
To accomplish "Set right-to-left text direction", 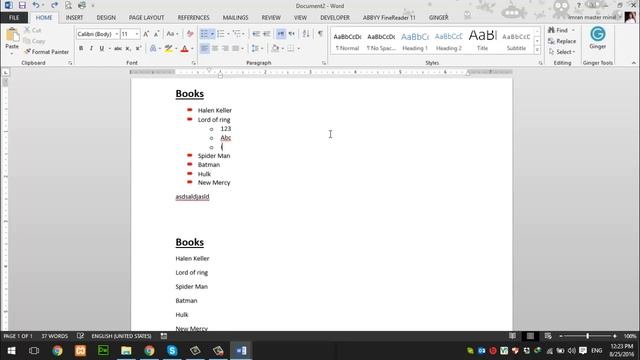I will pyautogui.click(x=291, y=34).
